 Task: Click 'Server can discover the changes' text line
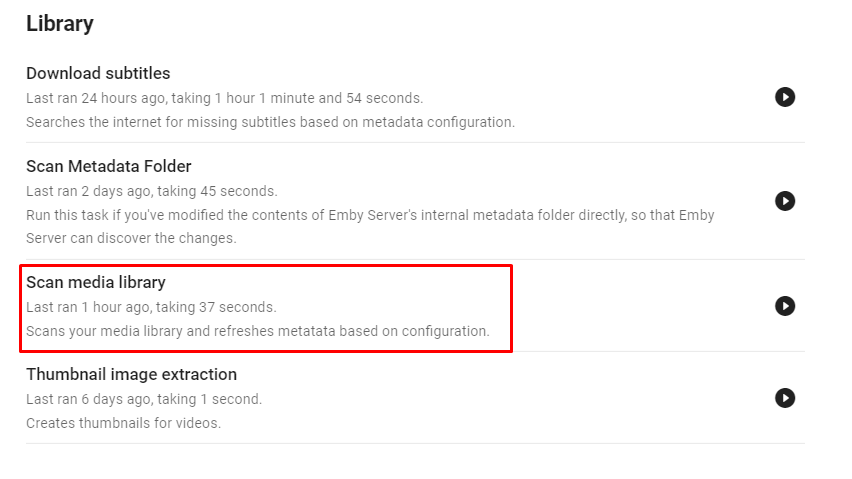tap(130, 238)
